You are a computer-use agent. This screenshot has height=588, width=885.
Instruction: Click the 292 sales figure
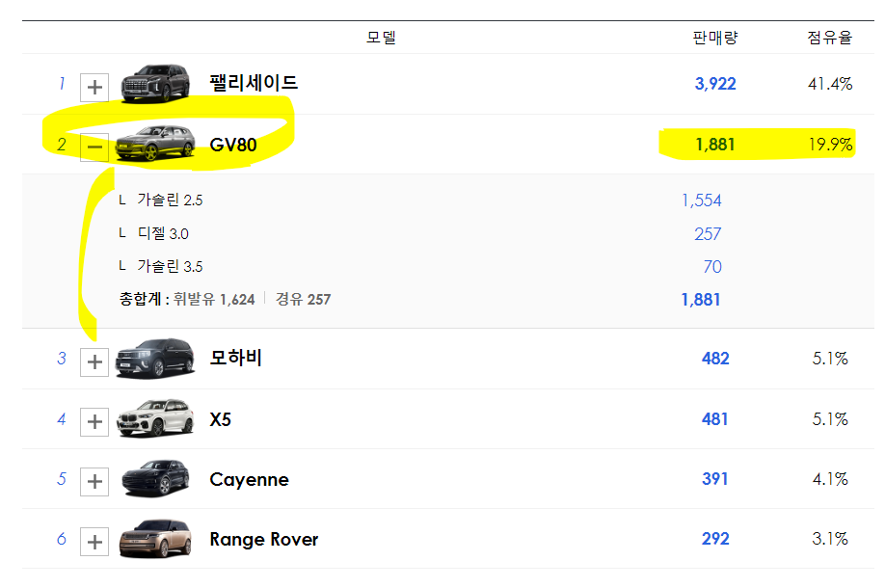point(715,539)
